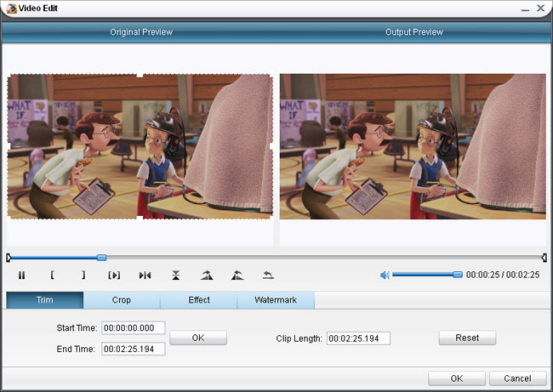
Task: Click the End Time input field
Action: tap(134, 349)
